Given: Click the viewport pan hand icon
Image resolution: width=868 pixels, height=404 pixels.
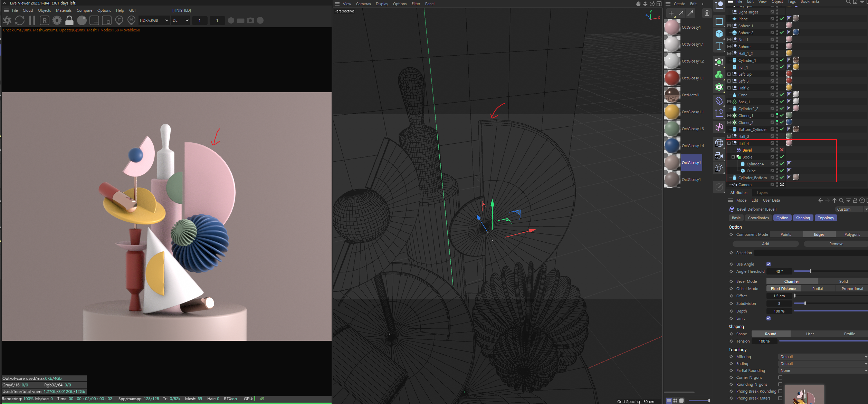Looking at the screenshot, I should (638, 4).
